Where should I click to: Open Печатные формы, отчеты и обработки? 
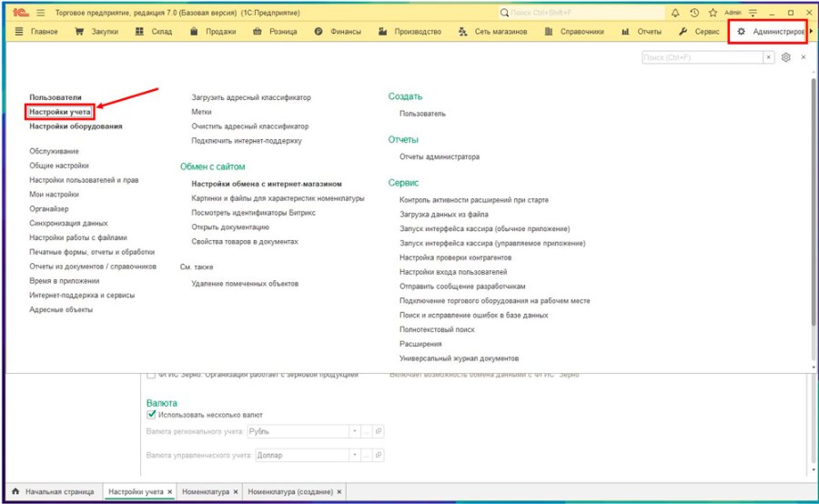point(92,252)
